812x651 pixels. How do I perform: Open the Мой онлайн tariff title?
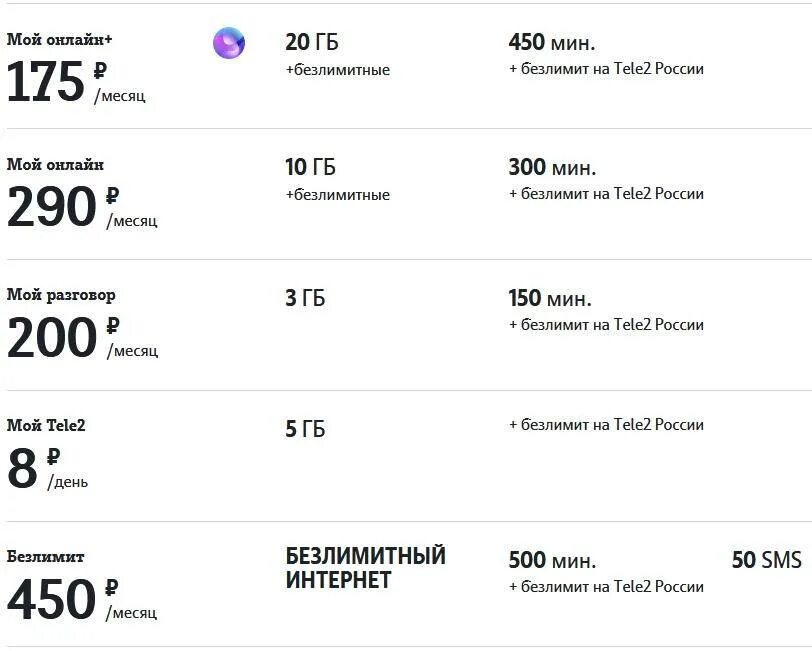pyautogui.click(x=55, y=164)
